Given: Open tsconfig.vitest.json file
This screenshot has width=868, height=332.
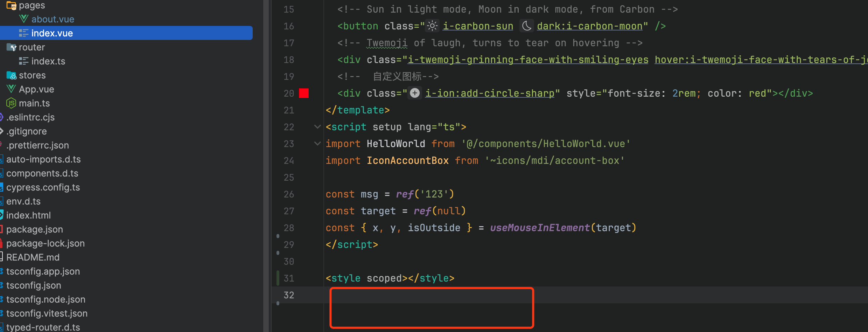Looking at the screenshot, I should (x=47, y=313).
